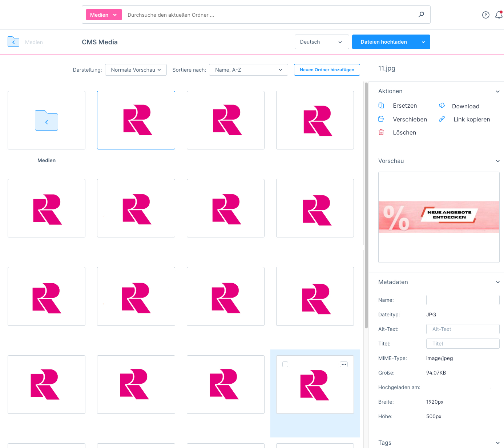Screen dimensions: 504x448
Task: Click the Dateien hochladen button
Action: point(384,42)
